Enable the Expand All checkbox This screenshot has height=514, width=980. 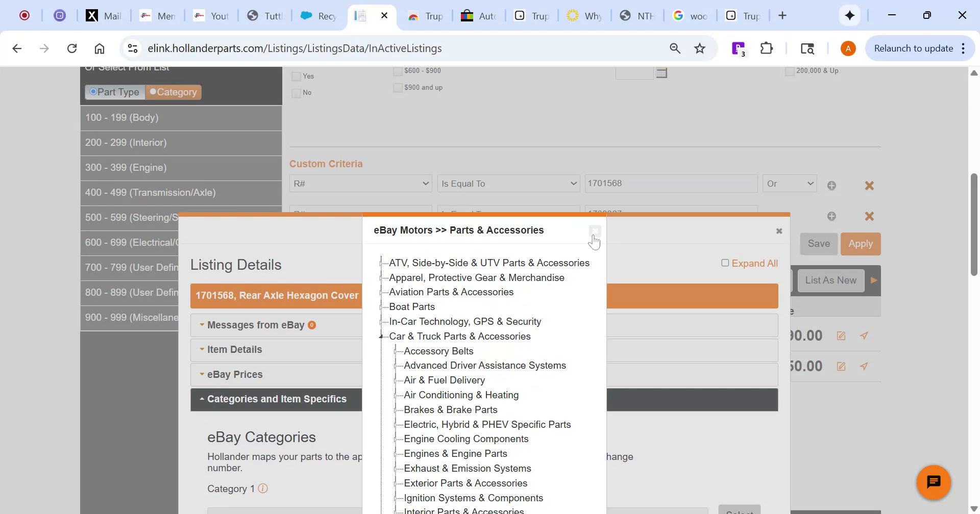[725, 263]
